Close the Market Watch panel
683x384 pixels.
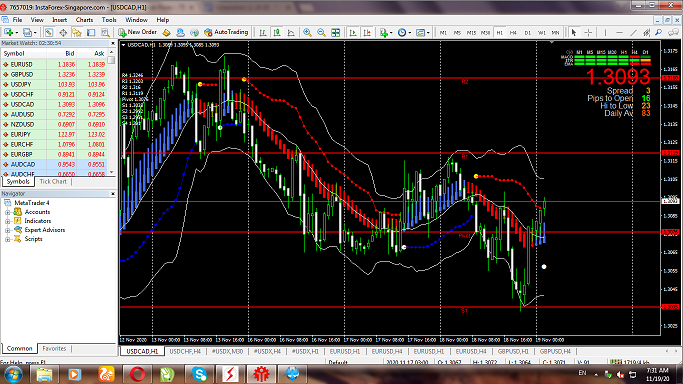click(112, 43)
